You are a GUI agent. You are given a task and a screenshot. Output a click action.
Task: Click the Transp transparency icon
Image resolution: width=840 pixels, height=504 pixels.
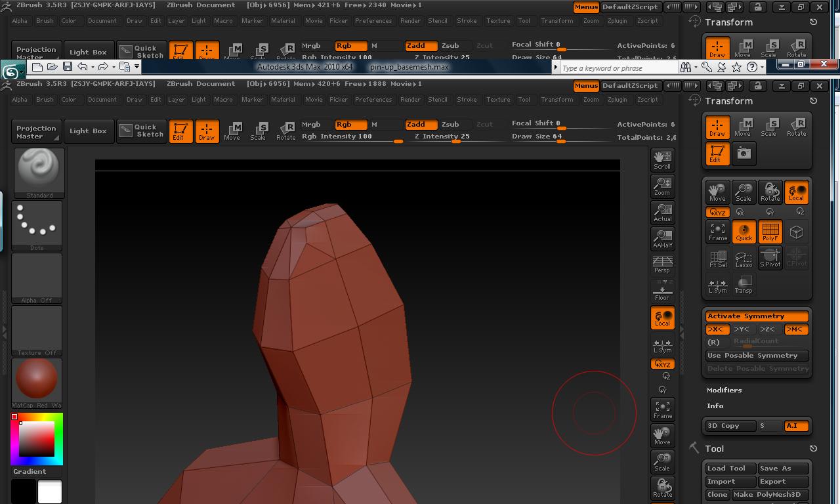744,284
